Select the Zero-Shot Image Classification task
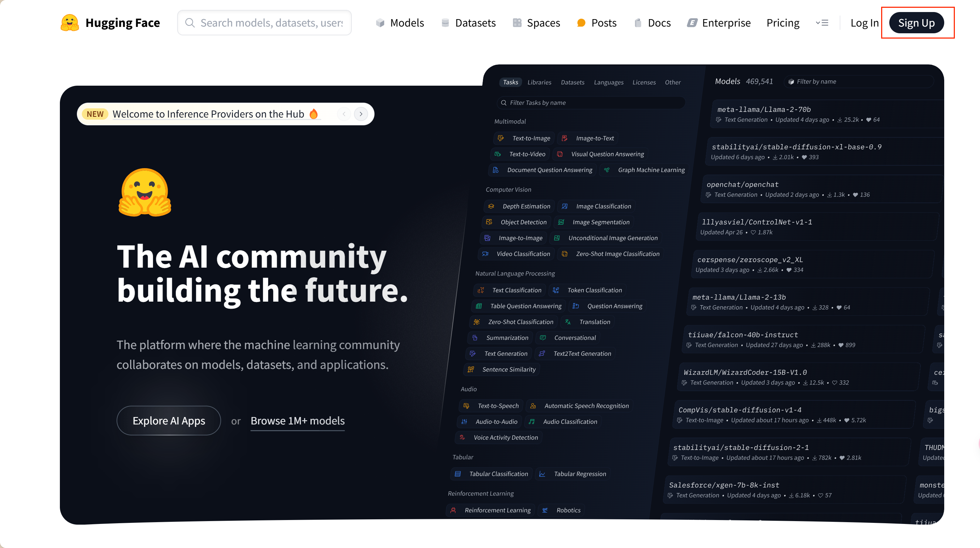The image size is (980, 548). 610,254
